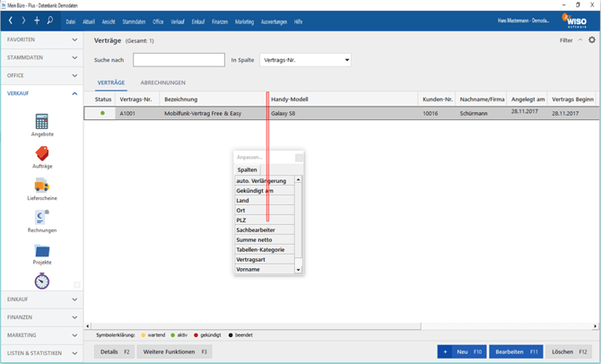
Task: Click the stopwatch icon in the sidebar
Action: 41,281
